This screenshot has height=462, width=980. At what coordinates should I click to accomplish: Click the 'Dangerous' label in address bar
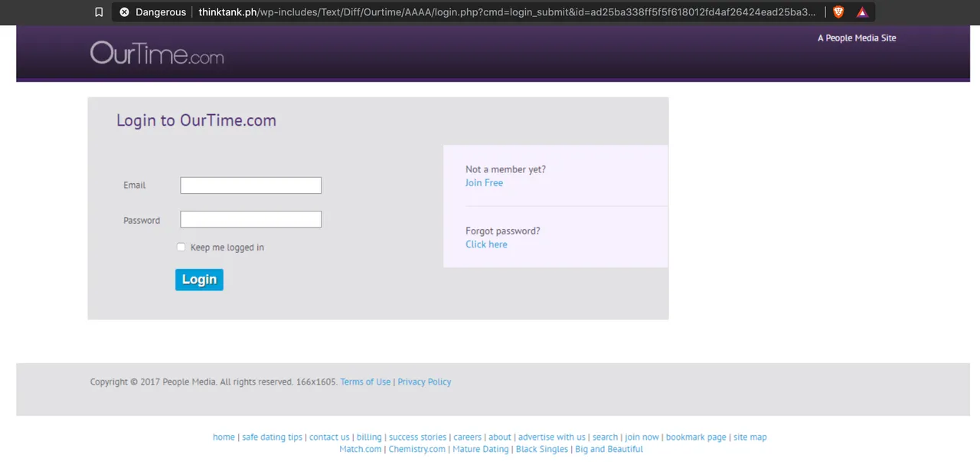pos(161,12)
